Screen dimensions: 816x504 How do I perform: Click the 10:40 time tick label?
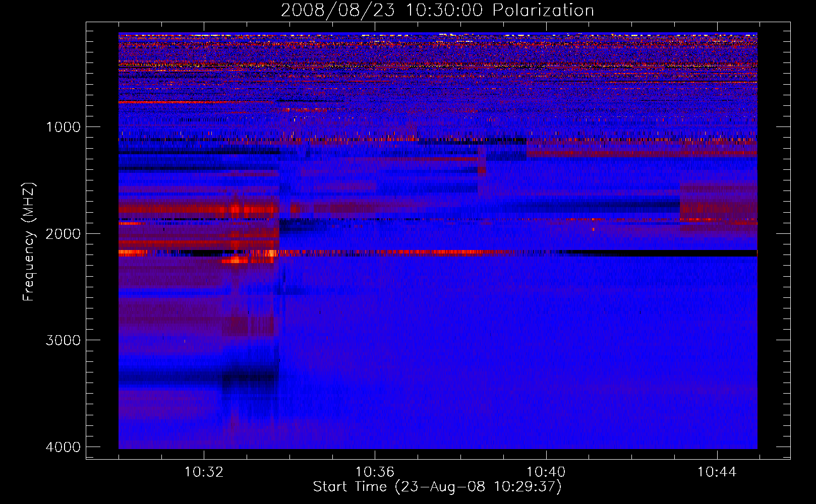tap(546, 472)
